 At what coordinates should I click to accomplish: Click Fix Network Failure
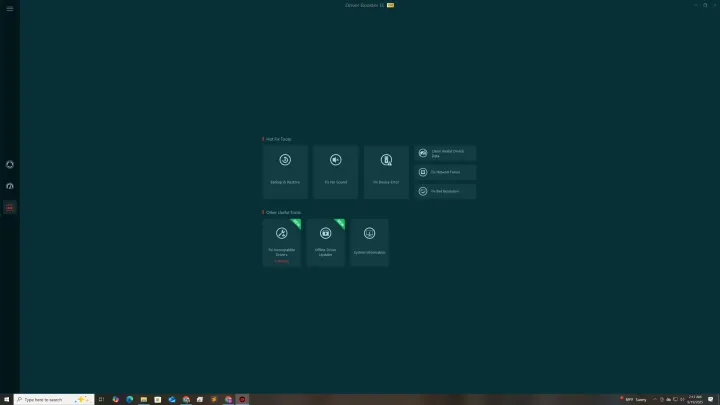[446, 172]
